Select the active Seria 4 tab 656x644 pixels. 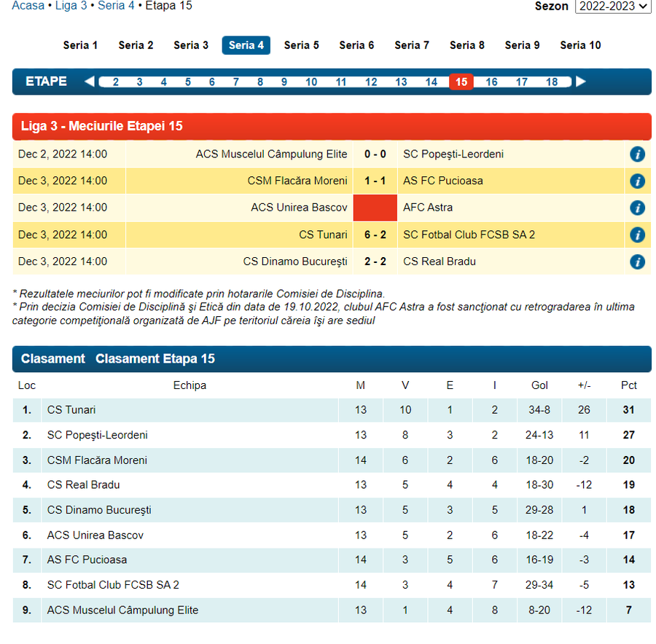pos(246,45)
